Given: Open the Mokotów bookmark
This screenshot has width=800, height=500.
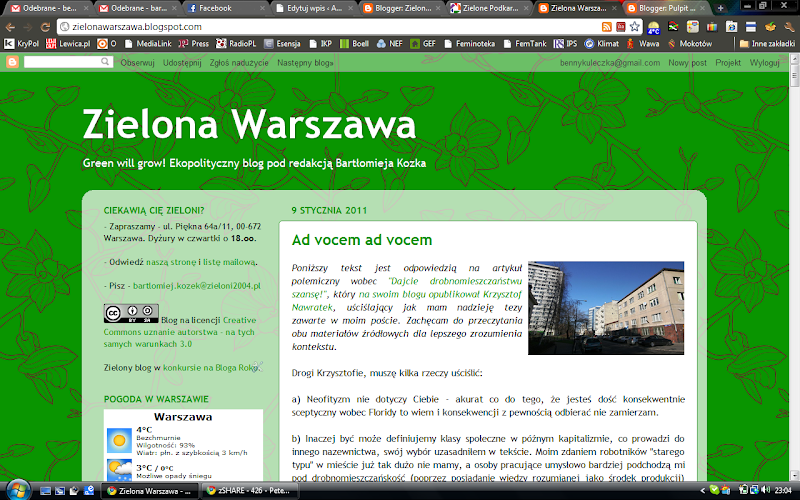Looking at the screenshot, I should [689, 44].
